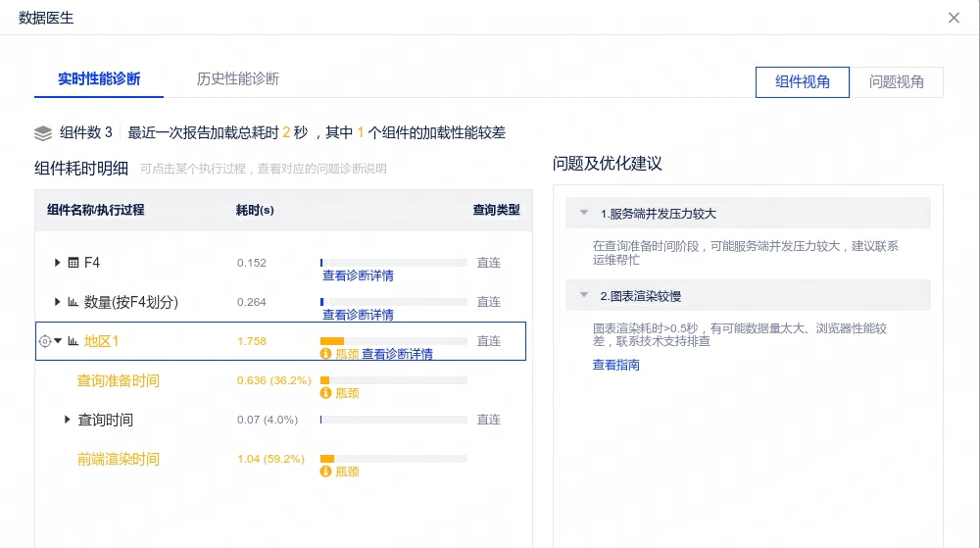This screenshot has height=548, width=980.
Task: Click the table icon next to F4
Action: 73,263
